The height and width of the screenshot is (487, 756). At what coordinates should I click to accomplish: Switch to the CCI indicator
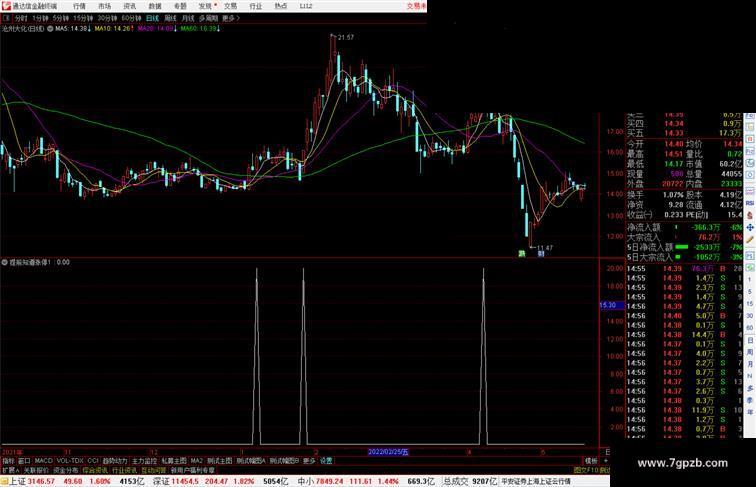point(93,461)
